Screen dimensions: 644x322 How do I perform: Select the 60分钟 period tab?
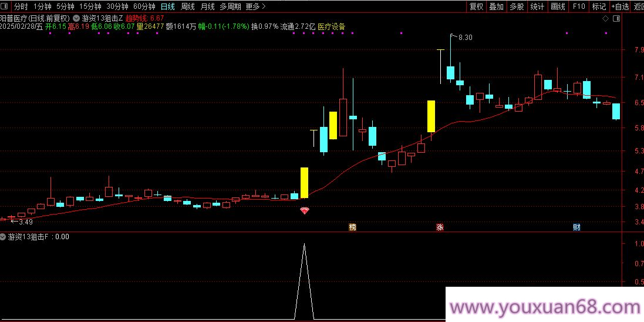144,6
